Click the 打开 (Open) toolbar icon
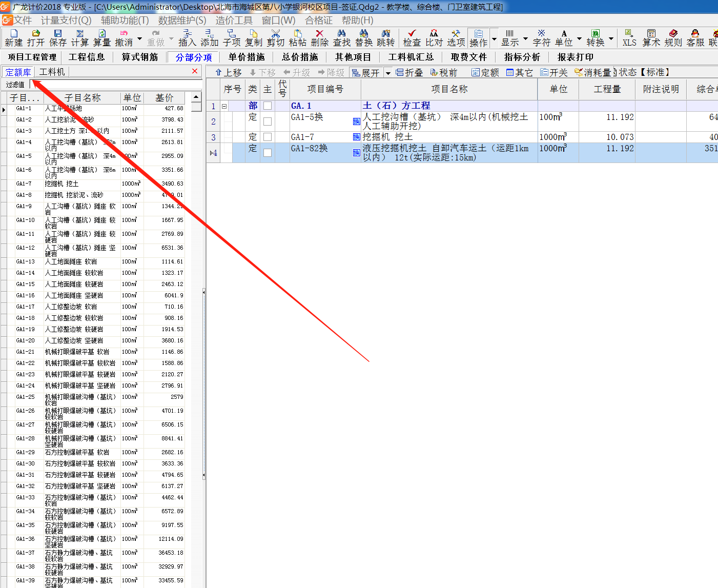The width and height of the screenshot is (718, 588). point(36,38)
